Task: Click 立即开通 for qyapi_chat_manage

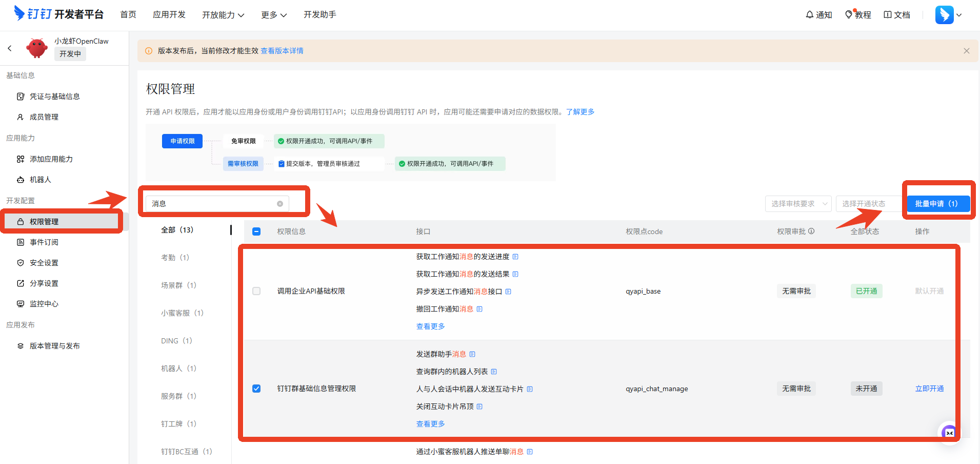Action: [x=929, y=389]
